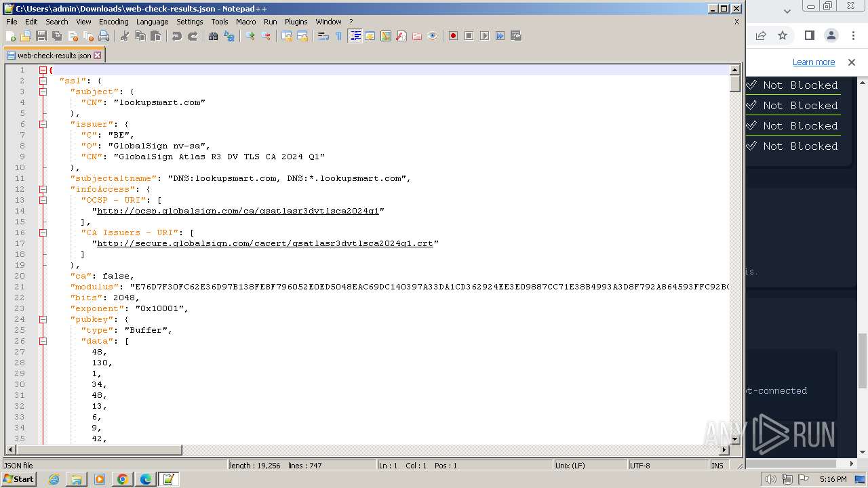The height and width of the screenshot is (488, 868).
Task: Click the Copy toolbar icon
Action: pyautogui.click(x=140, y=36)
